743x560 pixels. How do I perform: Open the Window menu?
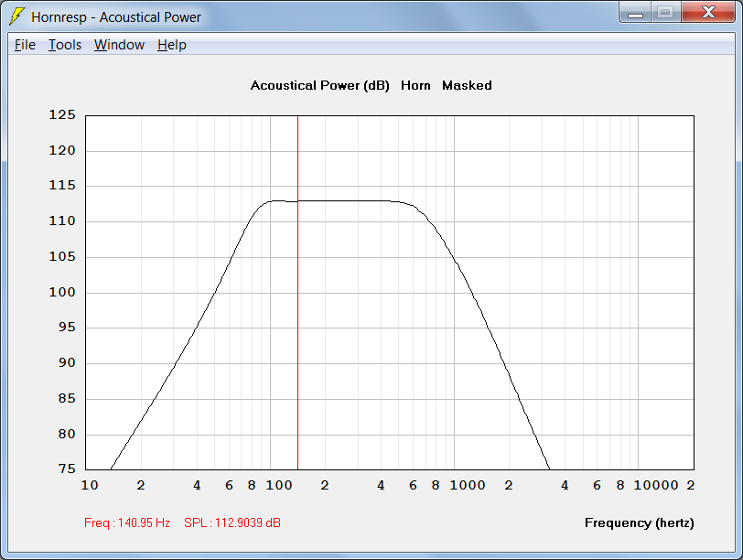pyautogui.click(x=119, y=45)
